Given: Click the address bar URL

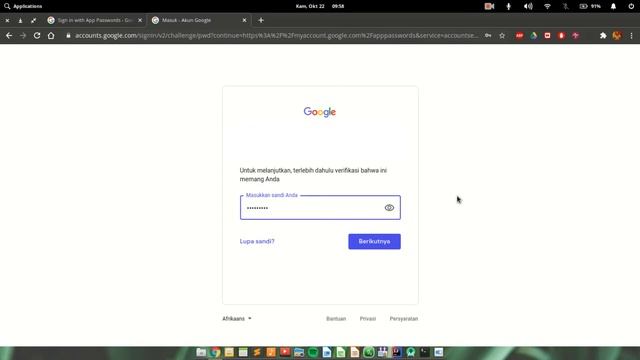Looking at the screenshot, I should 276,36.
